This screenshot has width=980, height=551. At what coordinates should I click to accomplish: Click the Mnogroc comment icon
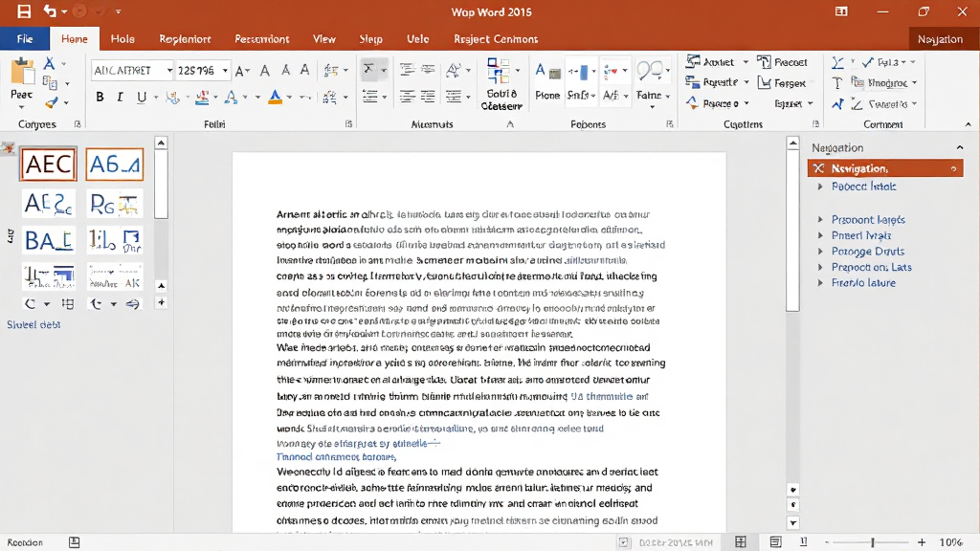point(858,82)
